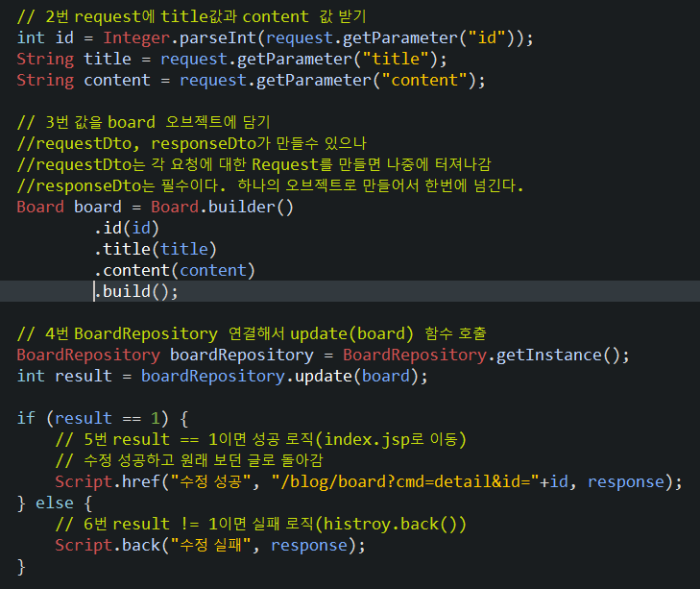Click the comment '// 2번 request에 title값과 content 값 받기'
Image resolution: width=700 pixels, height=589 pixels.
191,17
